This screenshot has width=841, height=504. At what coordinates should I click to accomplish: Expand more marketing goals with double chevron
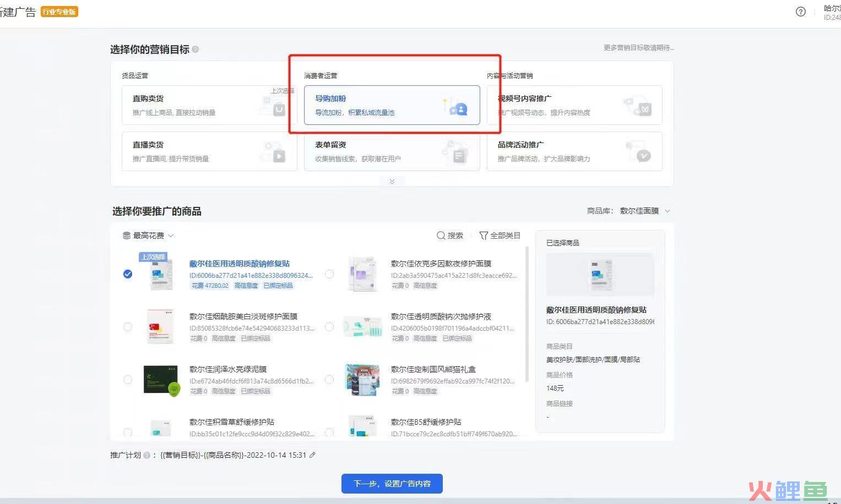click(392, 181)
